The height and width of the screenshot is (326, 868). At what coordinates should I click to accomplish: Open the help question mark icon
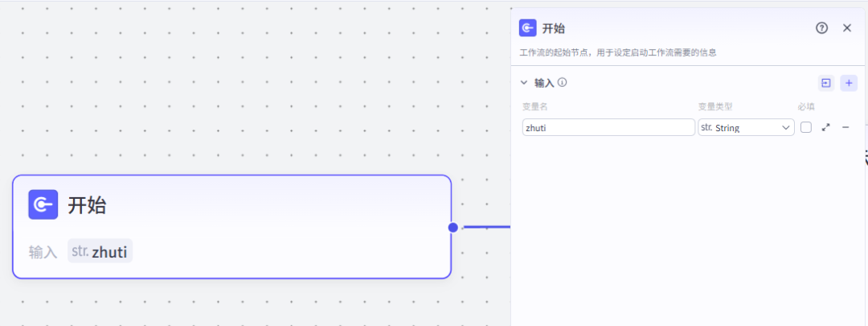[x=822, y=28]
